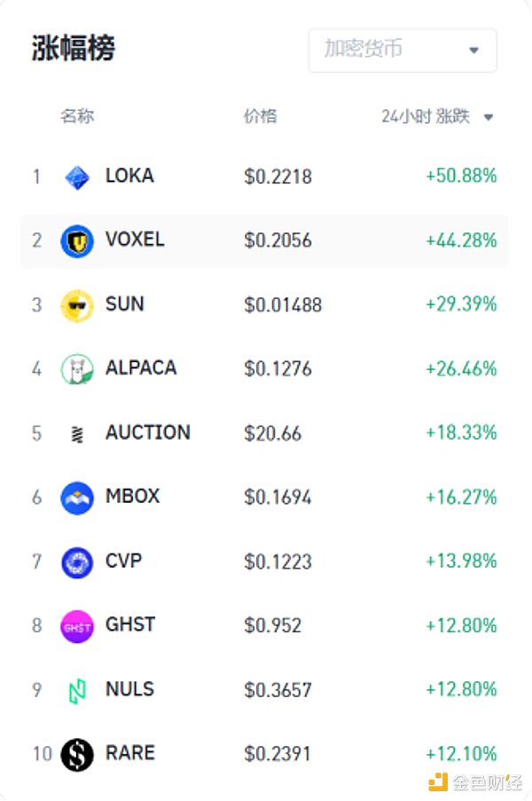Open the VOXEL row
The height and width of the screenshot is (801, 532).
[x=264, y=240]
